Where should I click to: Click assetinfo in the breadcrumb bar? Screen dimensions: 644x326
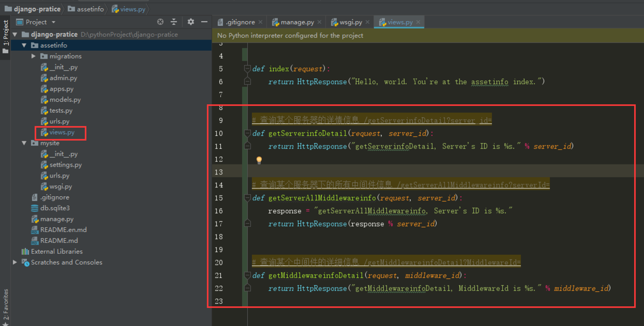89,9
